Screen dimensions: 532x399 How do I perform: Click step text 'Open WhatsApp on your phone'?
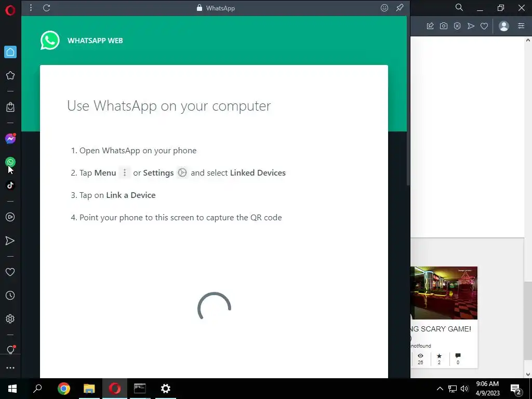tap(138, 150)
